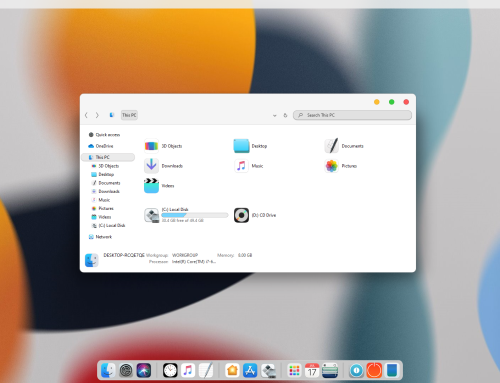Select the (C:) Local Disk drive tile
Screen dimensions: 500x383
186,215
